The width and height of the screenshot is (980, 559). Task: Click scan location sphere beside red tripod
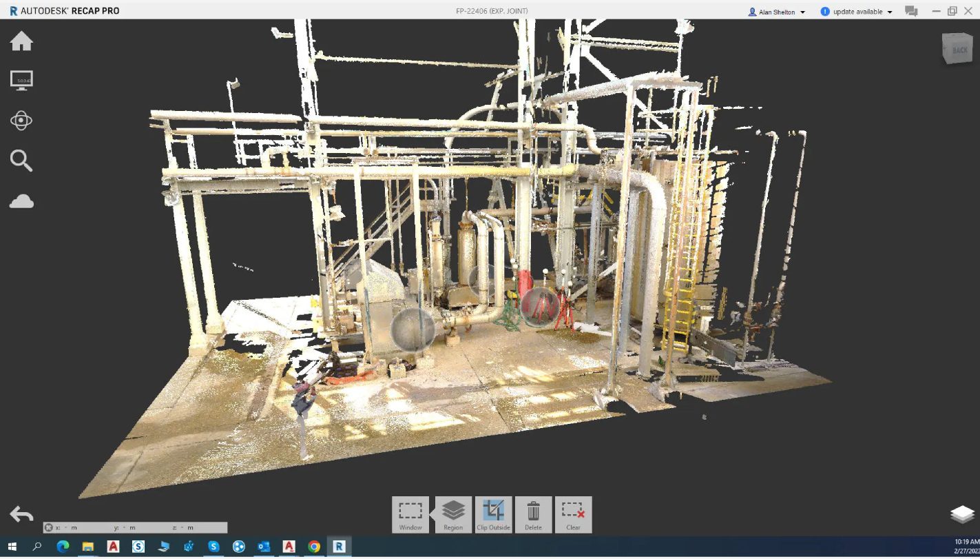pos(540,306)
